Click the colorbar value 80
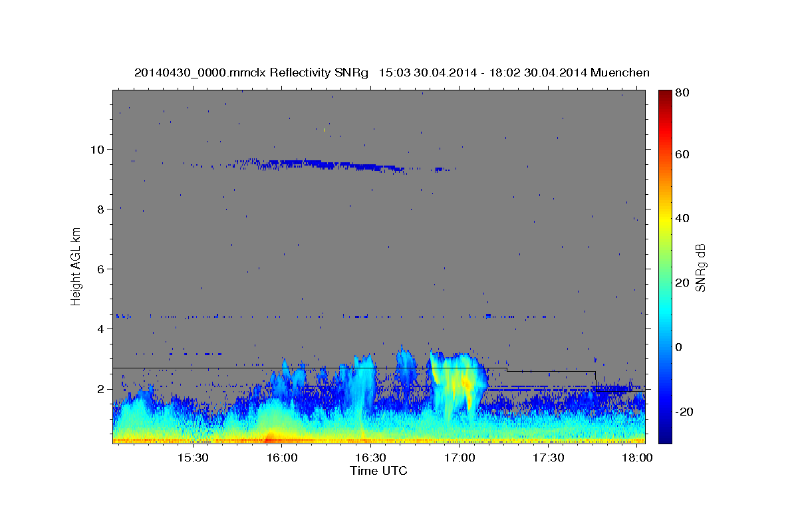Viewport: 798px width, 532px height. click(x=684, y=93)
